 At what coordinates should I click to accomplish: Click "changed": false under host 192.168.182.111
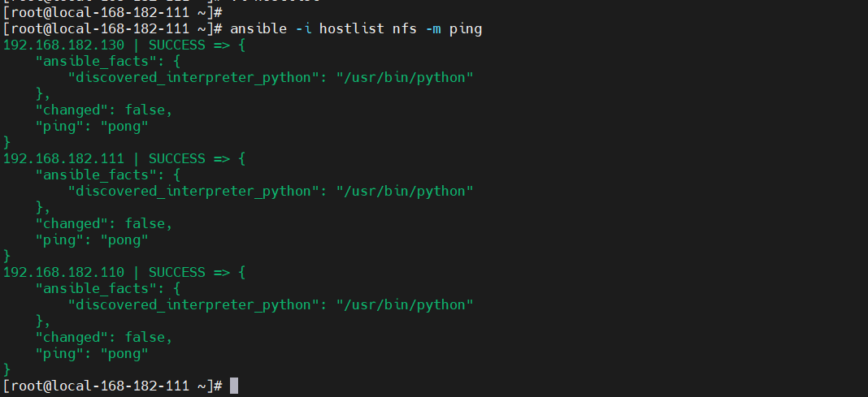(x=104, y=223)
